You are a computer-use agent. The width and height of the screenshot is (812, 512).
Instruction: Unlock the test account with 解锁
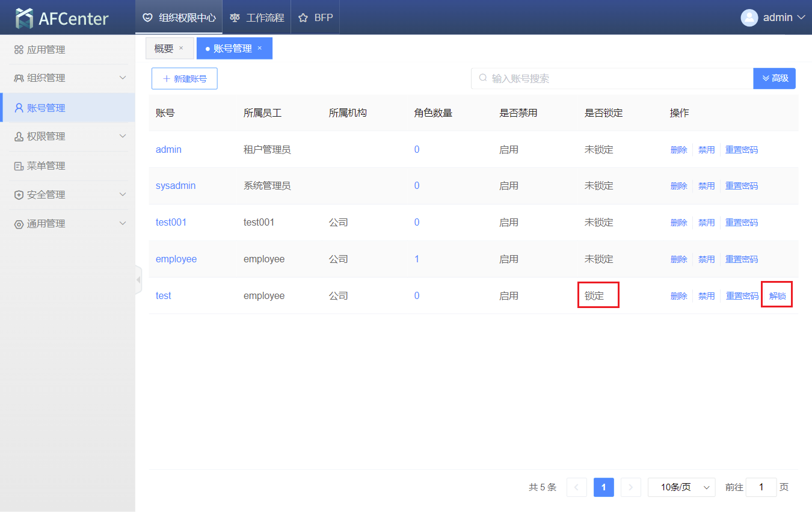pos(777,296)
